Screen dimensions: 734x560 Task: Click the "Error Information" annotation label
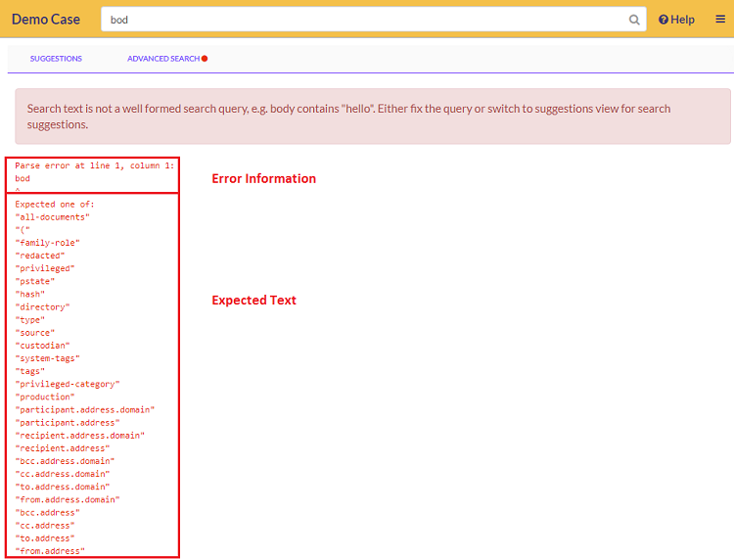264,179
